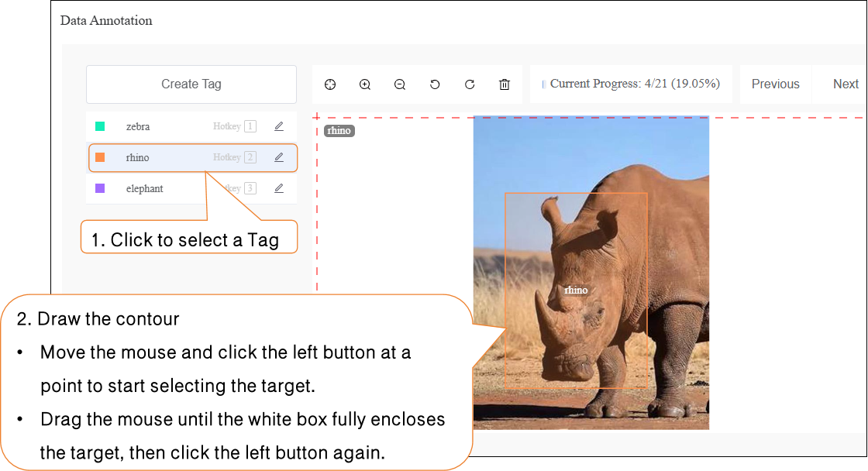Select the zebra tag
The image size is (868, 471).
138,126
